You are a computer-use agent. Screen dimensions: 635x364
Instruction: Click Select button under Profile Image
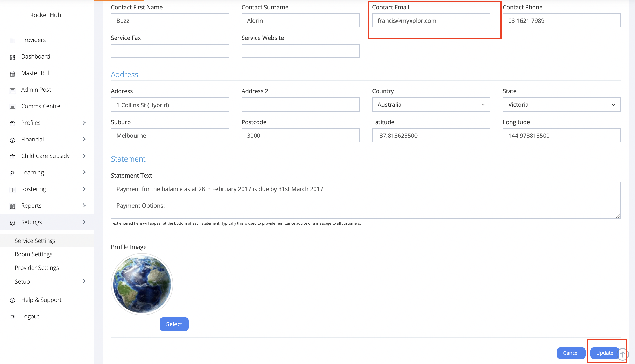pos(174,324)
